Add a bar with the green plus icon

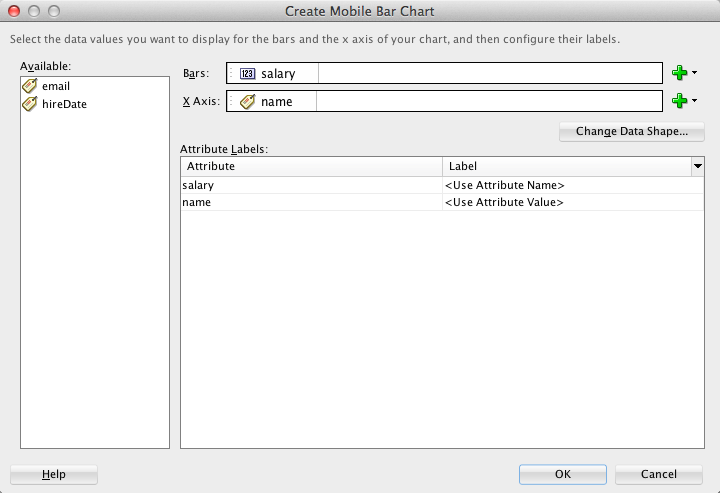680,73
